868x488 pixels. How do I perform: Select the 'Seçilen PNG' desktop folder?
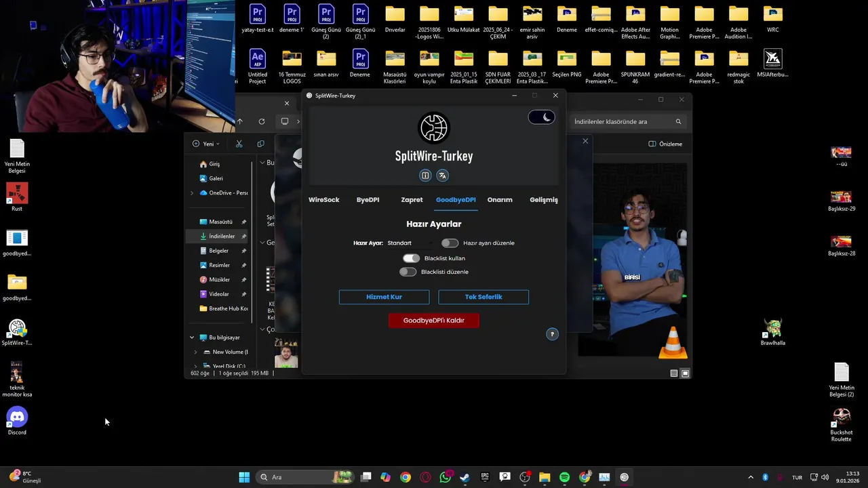(x=567, y=64)
